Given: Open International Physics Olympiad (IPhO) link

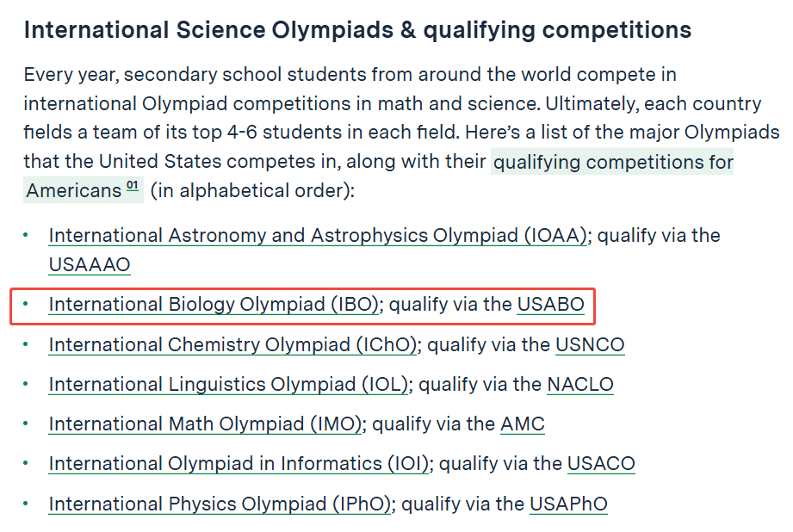Looking at the screenshot, I should pyautogui.click(x=220, y=504).
